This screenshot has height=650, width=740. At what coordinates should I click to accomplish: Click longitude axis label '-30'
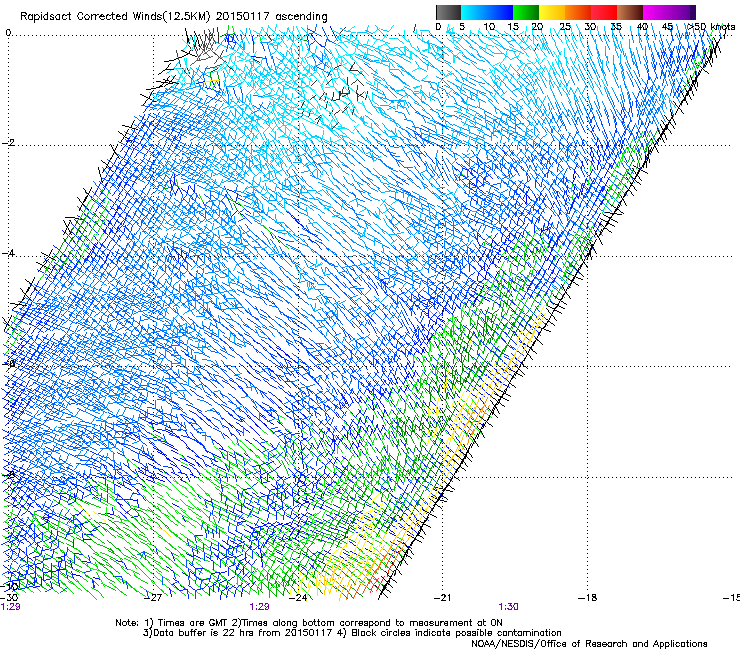coord(9,598)
